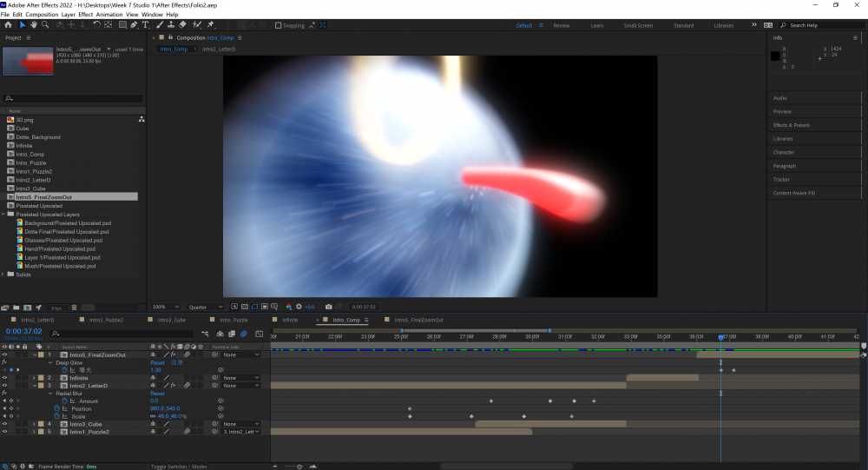Open the Animation menu
The height and width of the screenshot is (470, 868).
(x=109, y=15)
